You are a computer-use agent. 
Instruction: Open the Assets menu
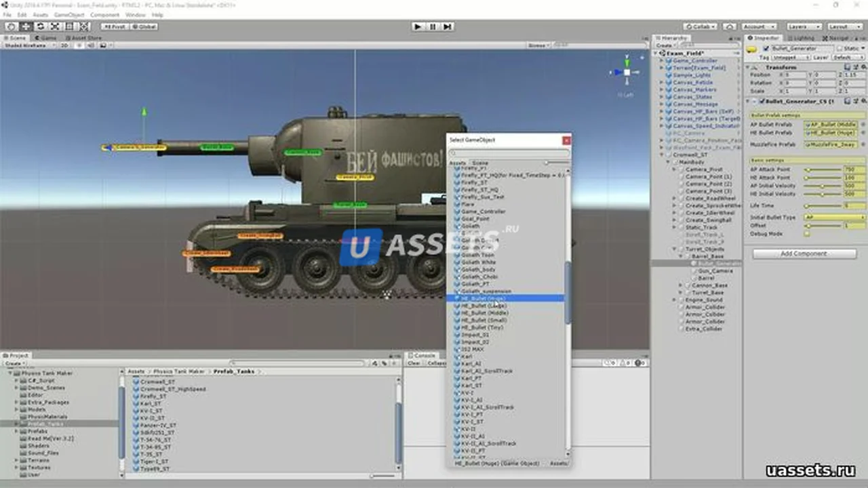(x=40, y=15)
